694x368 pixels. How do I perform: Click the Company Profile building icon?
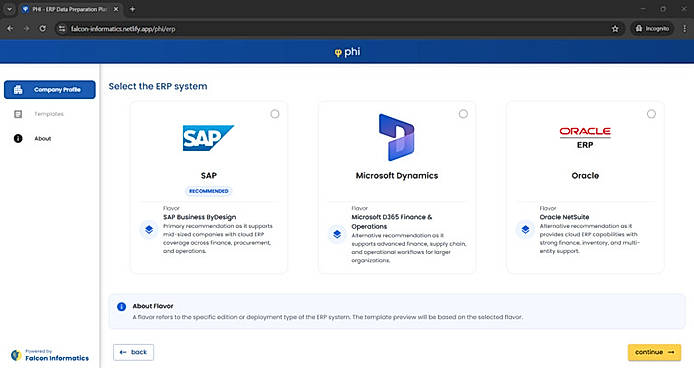[18, 90]
